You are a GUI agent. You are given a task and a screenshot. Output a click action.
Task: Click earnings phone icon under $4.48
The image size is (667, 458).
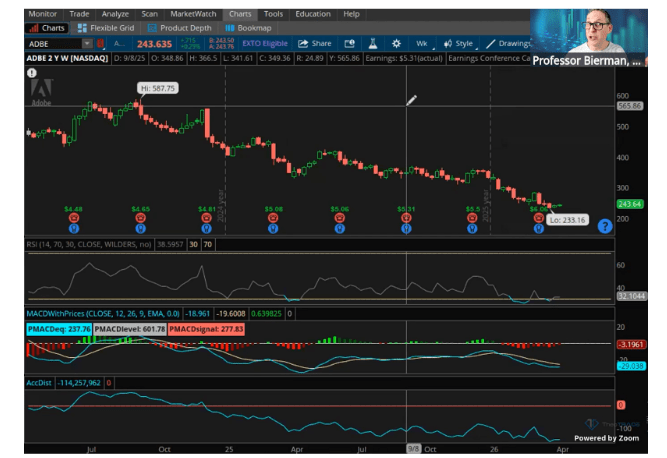click(74, 218)
